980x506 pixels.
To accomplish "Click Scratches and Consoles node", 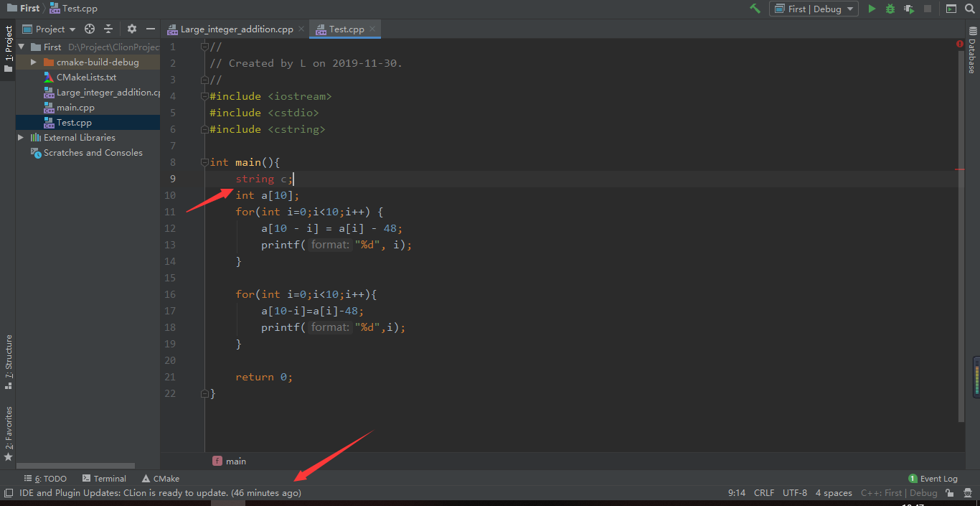I will click(93, 153).
